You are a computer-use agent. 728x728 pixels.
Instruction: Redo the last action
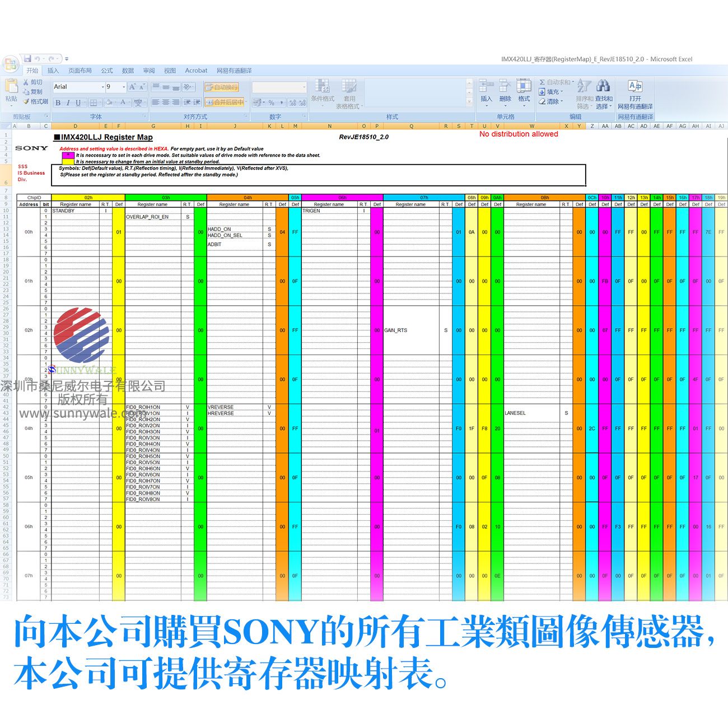click(x=52, y=59)
